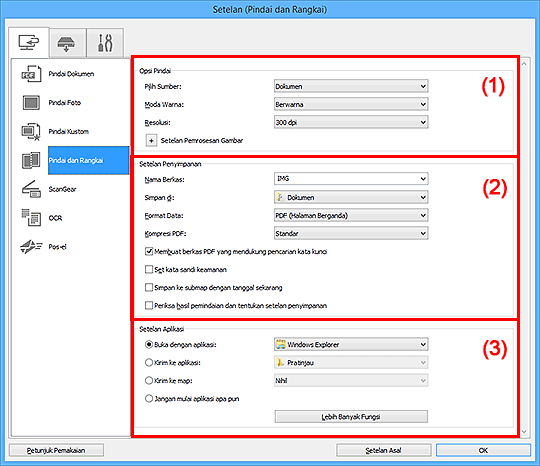
Task: Open the Pilih Sumber dropdown
Action: click(351, 86)
